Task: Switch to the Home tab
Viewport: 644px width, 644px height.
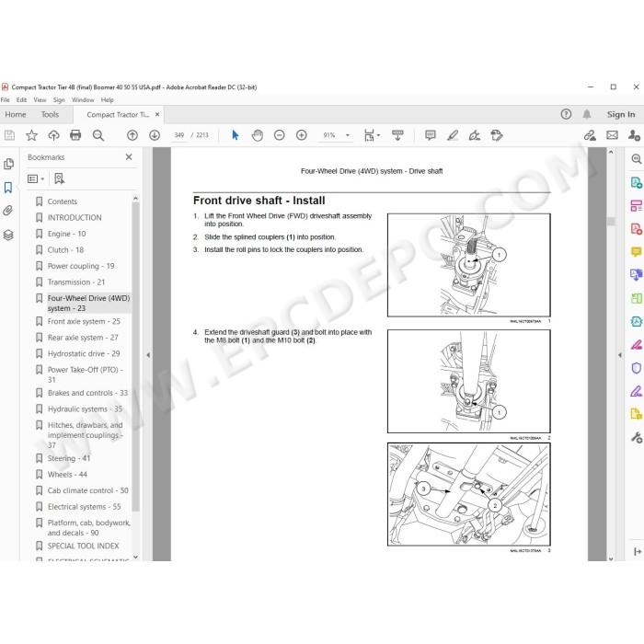Action: click(x=16, y=115)
